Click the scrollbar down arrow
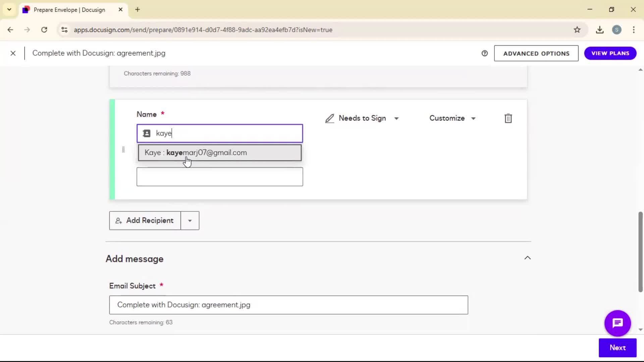The height and width of the screenshot is (362, 644). pos(640,329)
